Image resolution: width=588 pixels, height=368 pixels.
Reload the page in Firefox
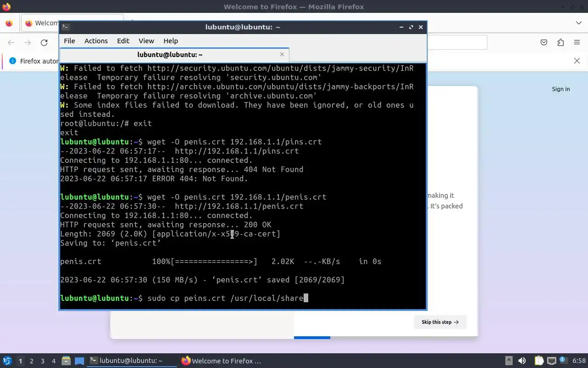tap(44, 43)
